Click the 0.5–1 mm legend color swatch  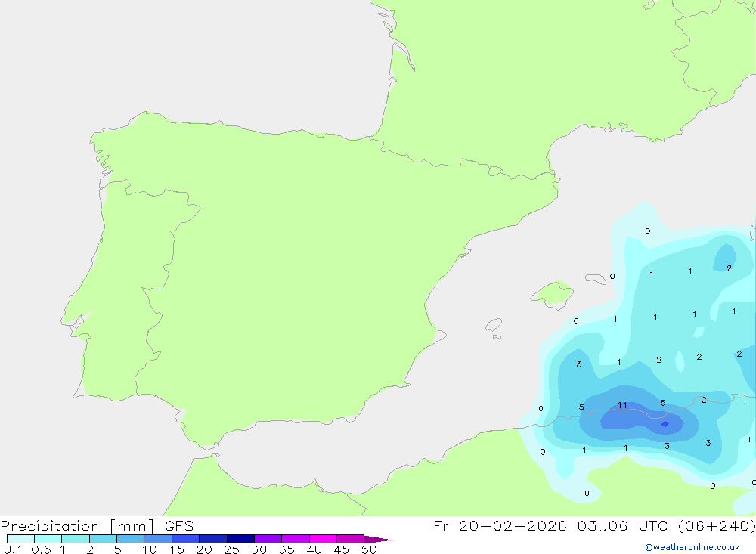point(48,539)
